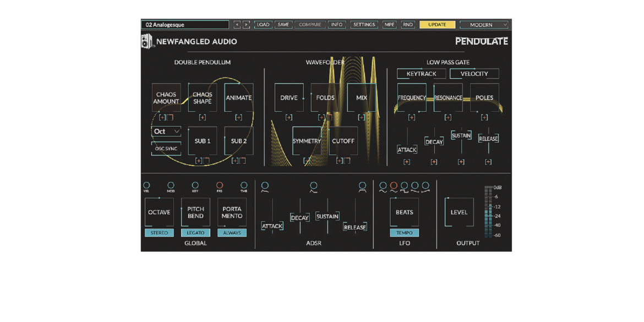This screenshot has height=322, width=644.
Task: Click the LOAD preset button
Action: click(263, 25)
